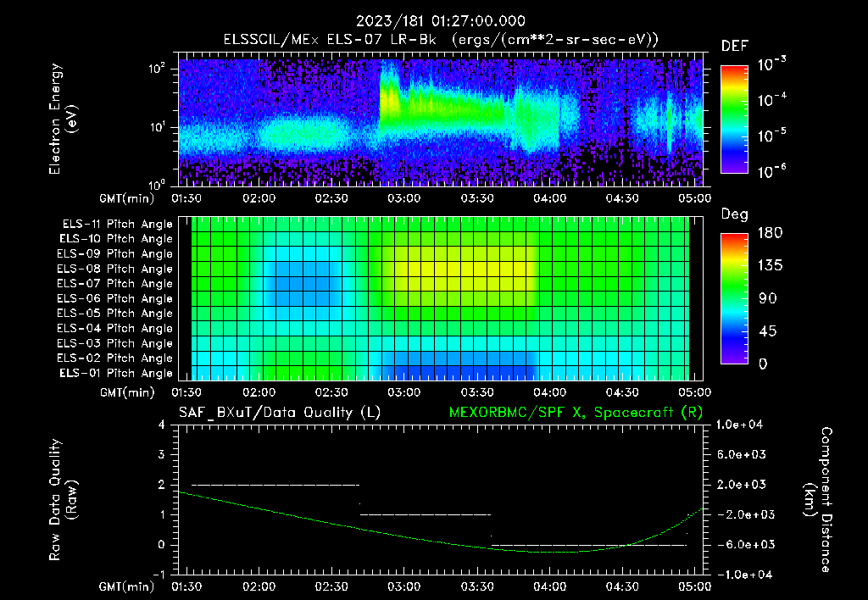This screenshot has height=600, width=868.
Task: Select the ELS-03 Pitch Angle row label
Action: pyautogui.click(x=114, y=343)
